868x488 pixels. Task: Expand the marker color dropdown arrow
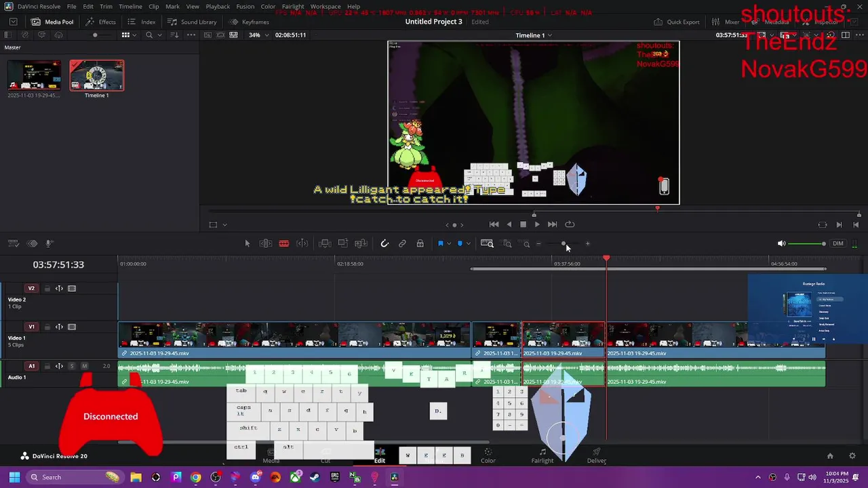(x=468, y=244)
